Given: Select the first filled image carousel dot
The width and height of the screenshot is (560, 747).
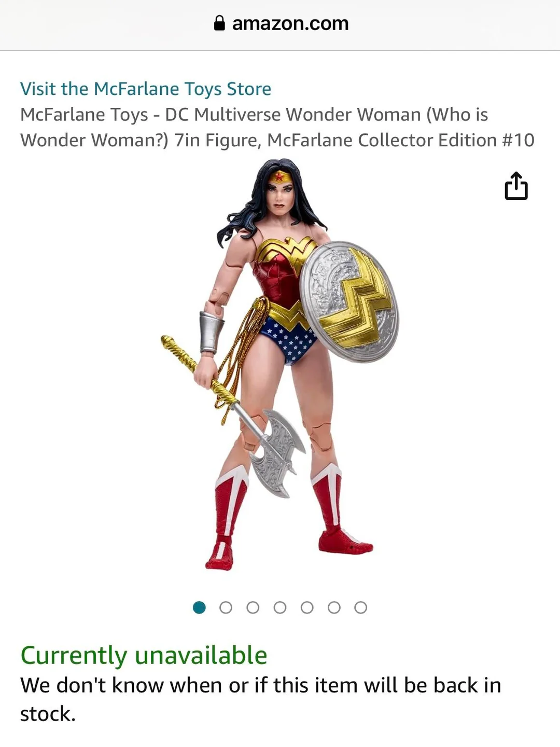Looking at the screenshot, I should pyautogui.click(x=199, y=607).
